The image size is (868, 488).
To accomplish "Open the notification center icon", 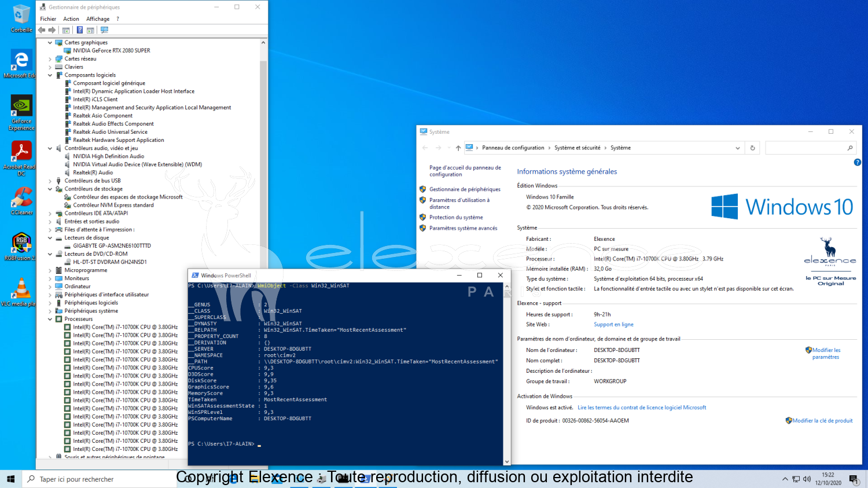I will pos(854,479).
